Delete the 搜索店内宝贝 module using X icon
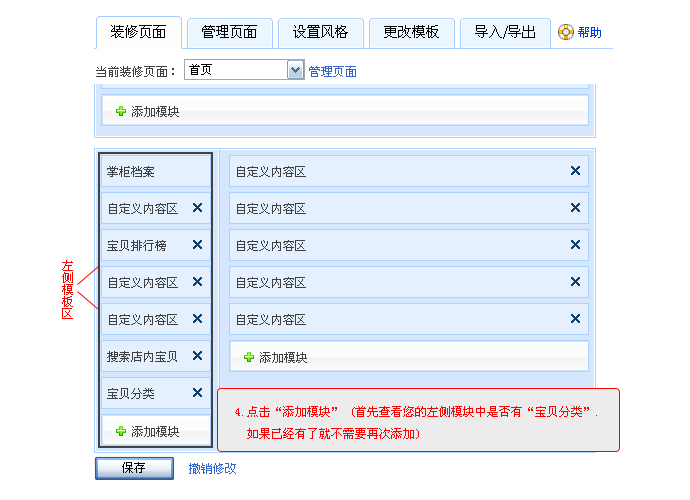This screenshot has height=500, width=690. click(197, 356)
